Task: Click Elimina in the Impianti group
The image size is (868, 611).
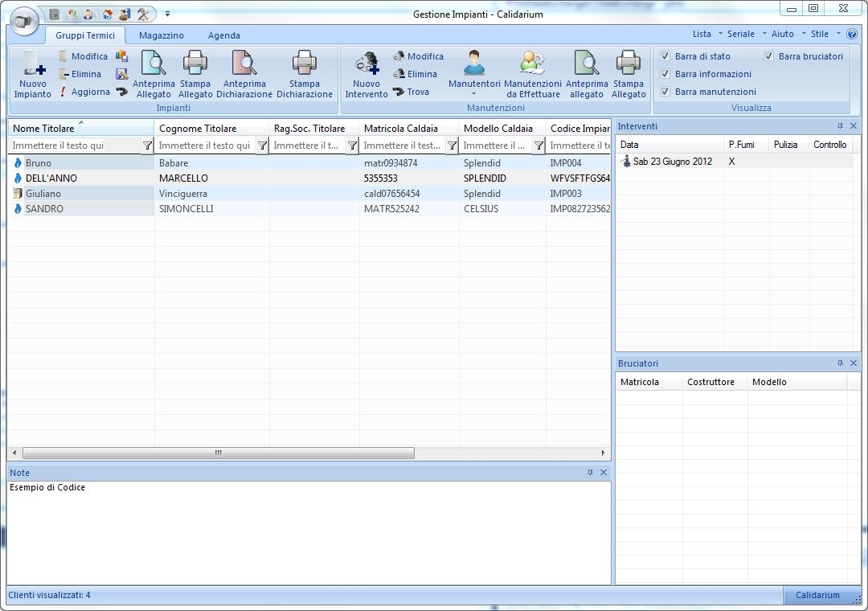Action: 81,74
